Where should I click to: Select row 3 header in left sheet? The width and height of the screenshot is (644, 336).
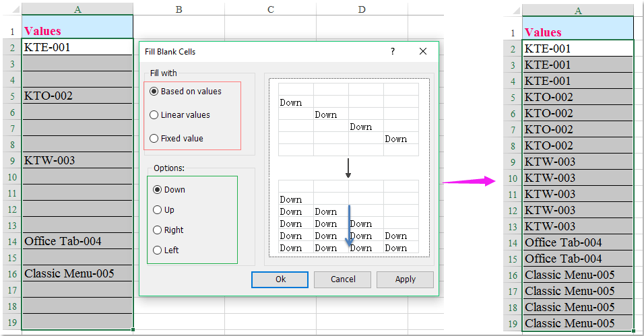[12, 63]
